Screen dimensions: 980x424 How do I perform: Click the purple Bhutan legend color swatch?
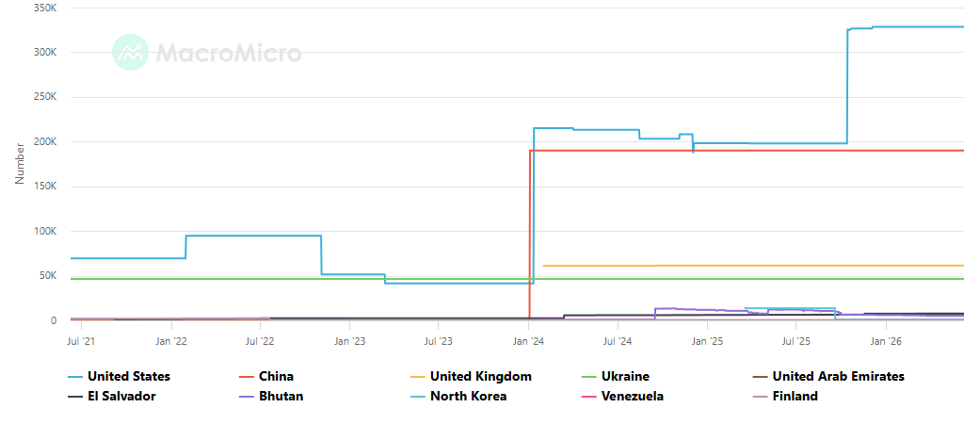(x=247, y=396)
